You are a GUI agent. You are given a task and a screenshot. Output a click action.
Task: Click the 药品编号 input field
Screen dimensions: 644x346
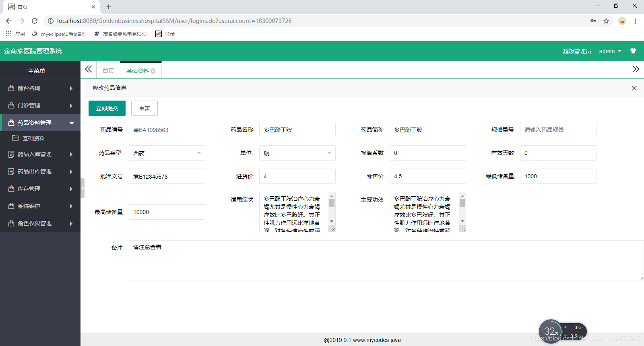[x=167, y=130]
